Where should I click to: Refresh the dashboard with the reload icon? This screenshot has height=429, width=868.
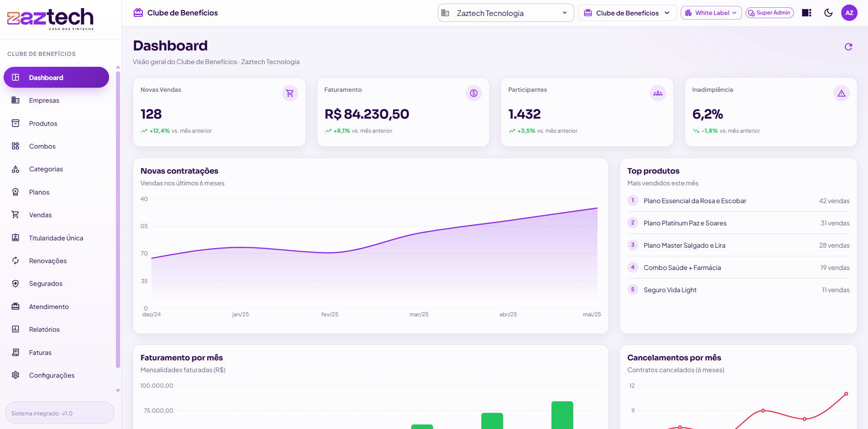[848, 47]
